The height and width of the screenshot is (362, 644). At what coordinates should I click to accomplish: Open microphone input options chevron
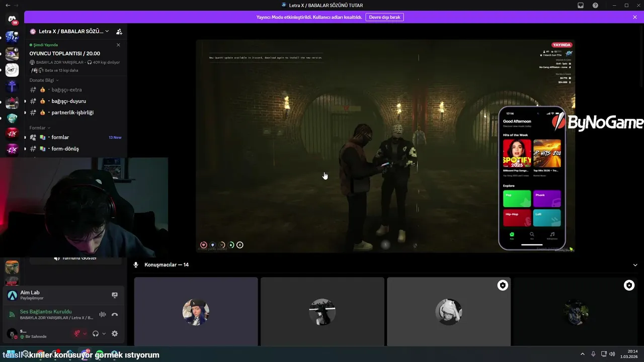pyautogui.click(x=85, y=333)
